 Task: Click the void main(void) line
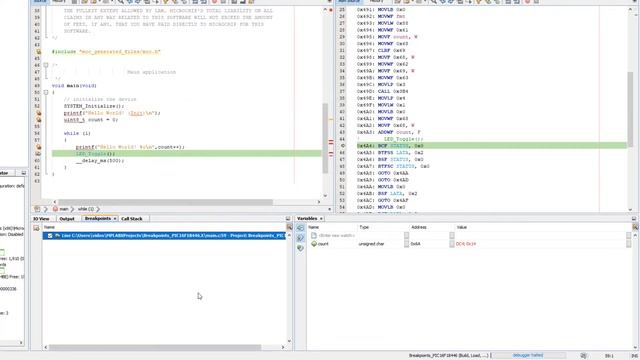[x=74, y=86]
